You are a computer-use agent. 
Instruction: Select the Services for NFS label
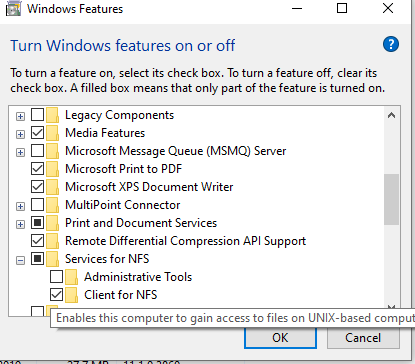(x=107, y=259)
